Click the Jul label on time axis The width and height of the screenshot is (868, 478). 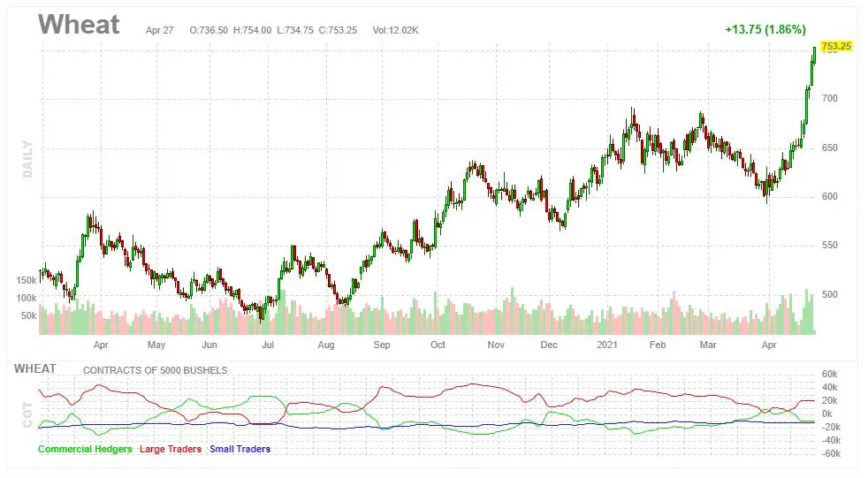(x=268, y=345)
